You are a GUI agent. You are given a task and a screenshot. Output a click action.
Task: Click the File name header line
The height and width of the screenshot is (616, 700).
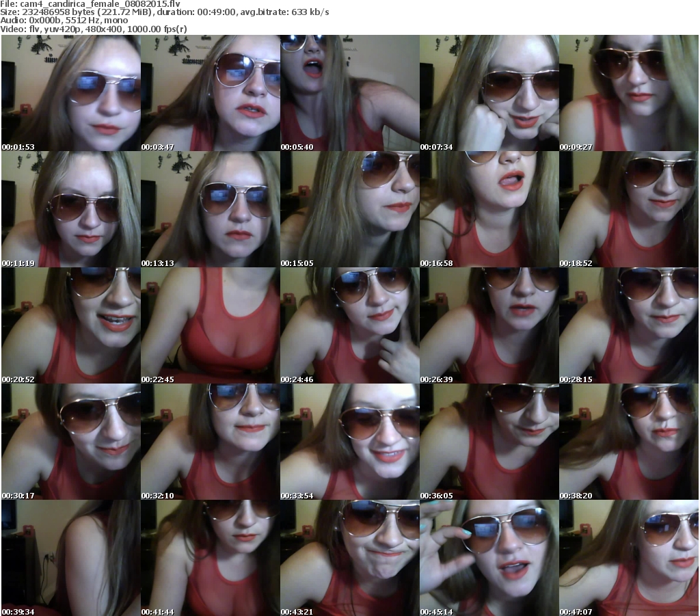pyautogui.click(x=90, y=4)
